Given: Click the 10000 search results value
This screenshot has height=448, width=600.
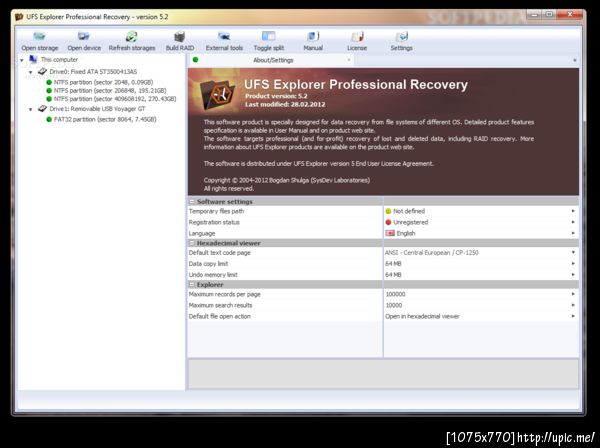Looking at the screenshot, I should pos(394,305).
